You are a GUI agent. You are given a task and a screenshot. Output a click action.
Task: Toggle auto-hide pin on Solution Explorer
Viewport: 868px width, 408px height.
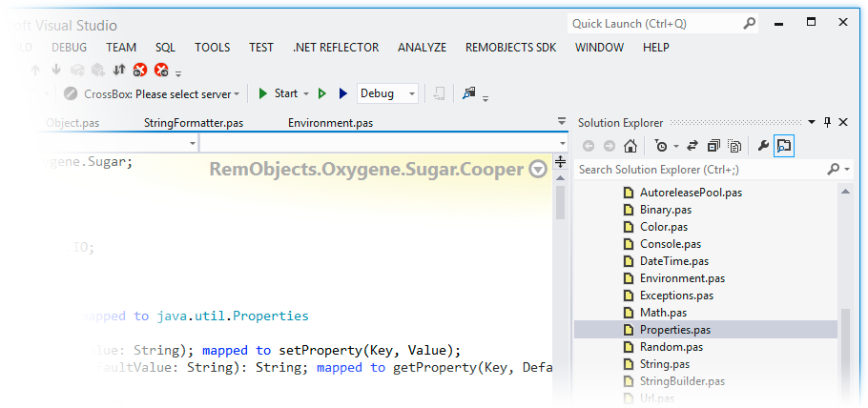click(827, 122)
